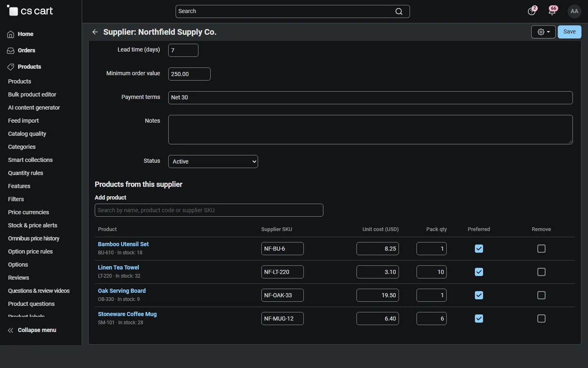
Task: Open AI content generator menu item
Action: coord(34,108)
